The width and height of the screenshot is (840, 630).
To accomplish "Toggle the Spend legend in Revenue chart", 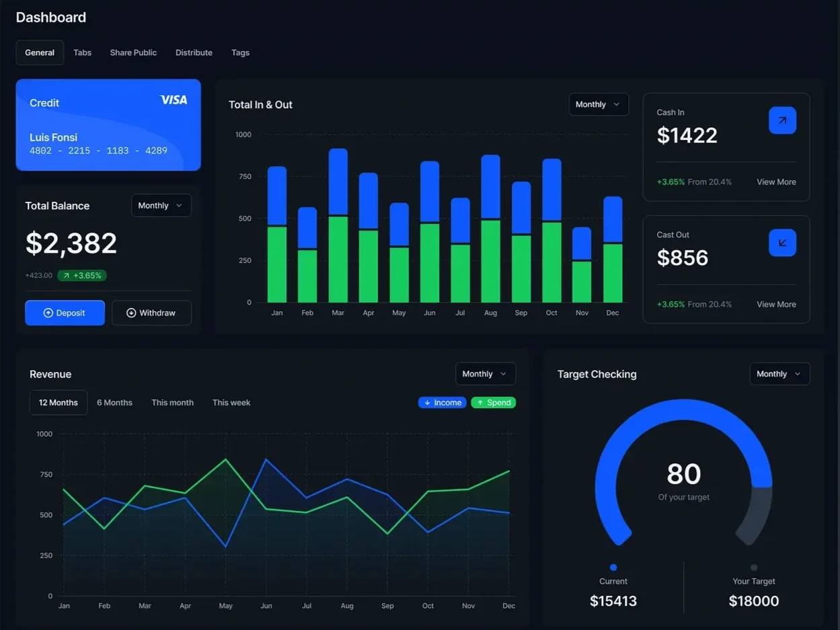I will (493, 402).
